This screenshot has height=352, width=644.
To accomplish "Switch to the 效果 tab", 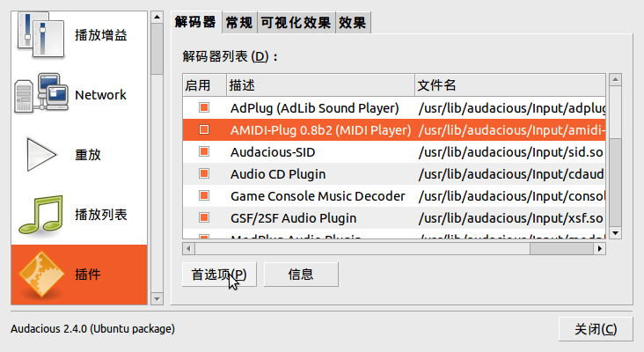I will tap(353, 23).
